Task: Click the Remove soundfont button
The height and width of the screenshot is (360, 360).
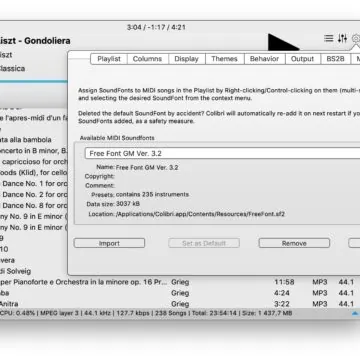Action: [294, 243]
